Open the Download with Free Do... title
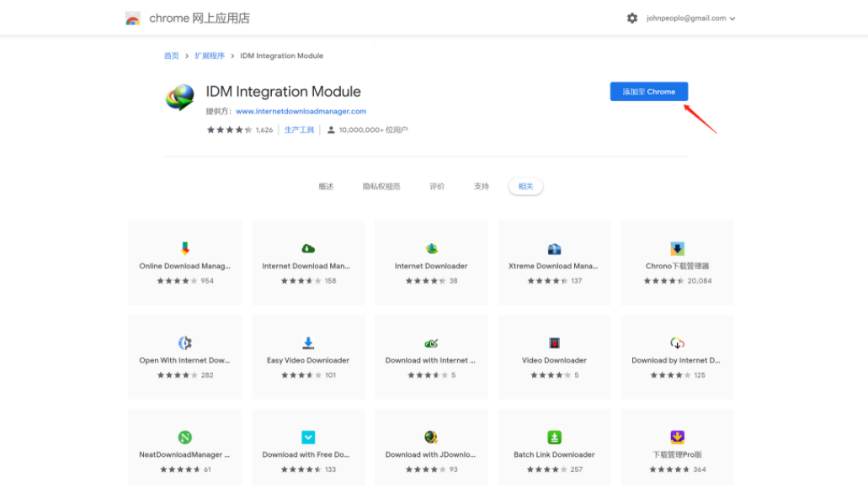 click(306, 455)
